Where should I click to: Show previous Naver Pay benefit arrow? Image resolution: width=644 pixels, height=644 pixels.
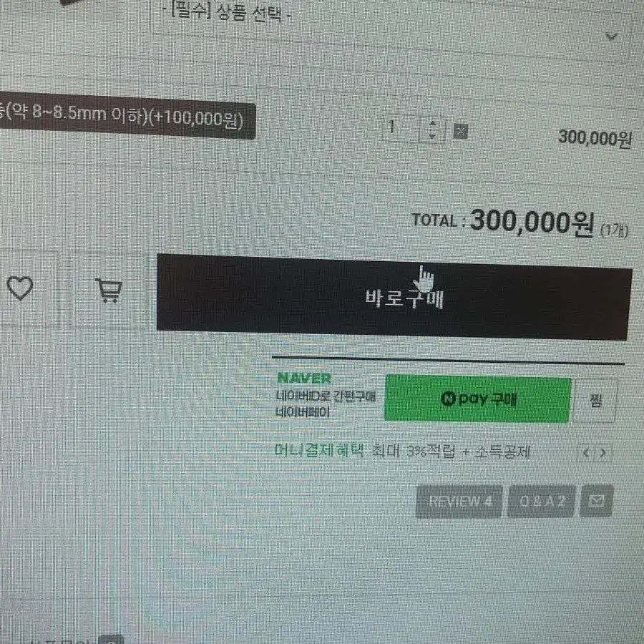click(x=586, y=453)
